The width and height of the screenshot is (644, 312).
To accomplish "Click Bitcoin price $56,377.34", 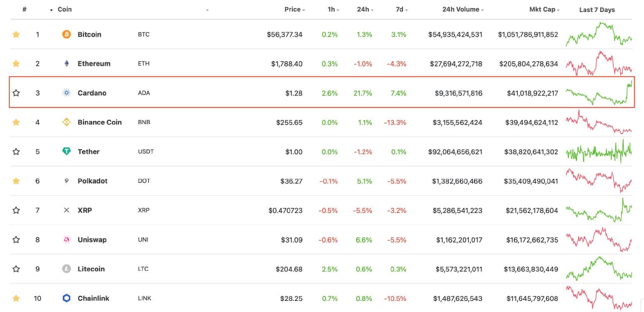I will click(285, 34).
